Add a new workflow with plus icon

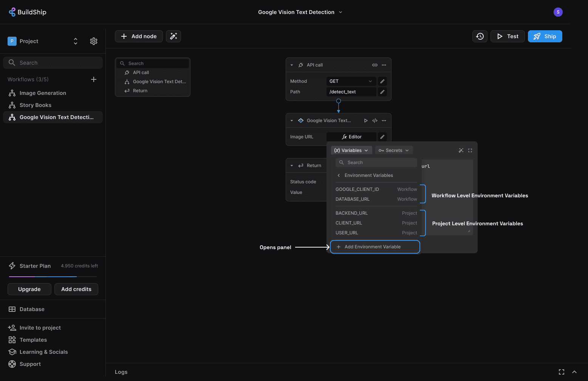(x=94, y=79)
